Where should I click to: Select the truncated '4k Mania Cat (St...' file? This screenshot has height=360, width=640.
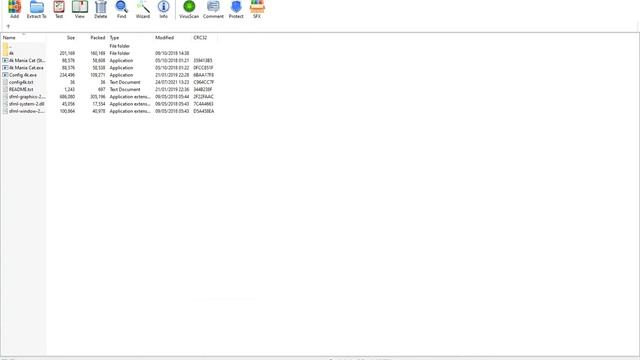tap(27, 60)
